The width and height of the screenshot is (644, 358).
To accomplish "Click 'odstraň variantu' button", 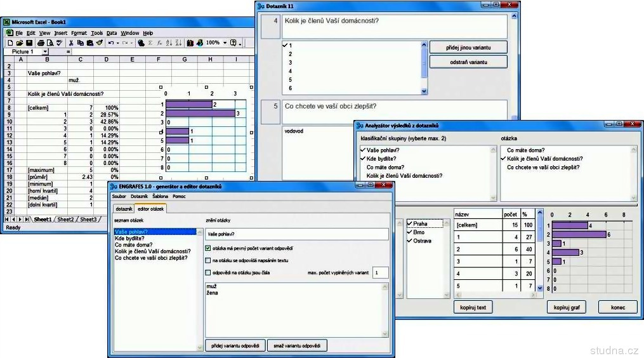I will [x=468, y=62].
